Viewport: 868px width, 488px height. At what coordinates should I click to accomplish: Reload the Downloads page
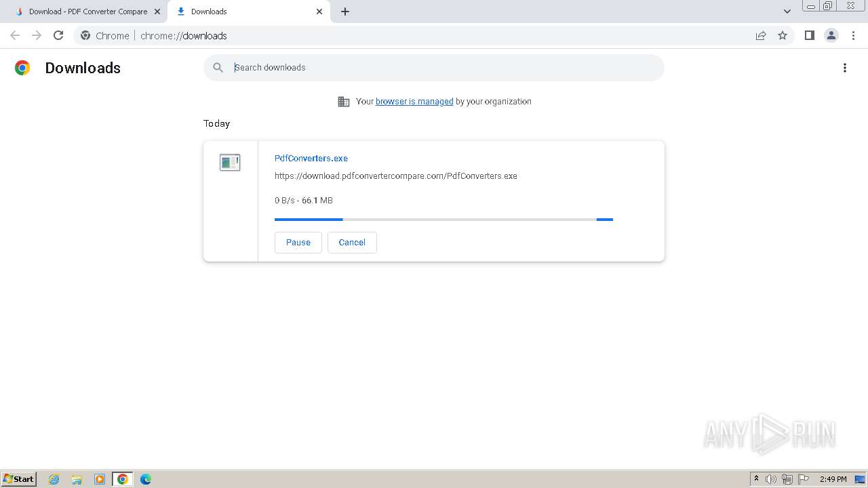[58, 35]
